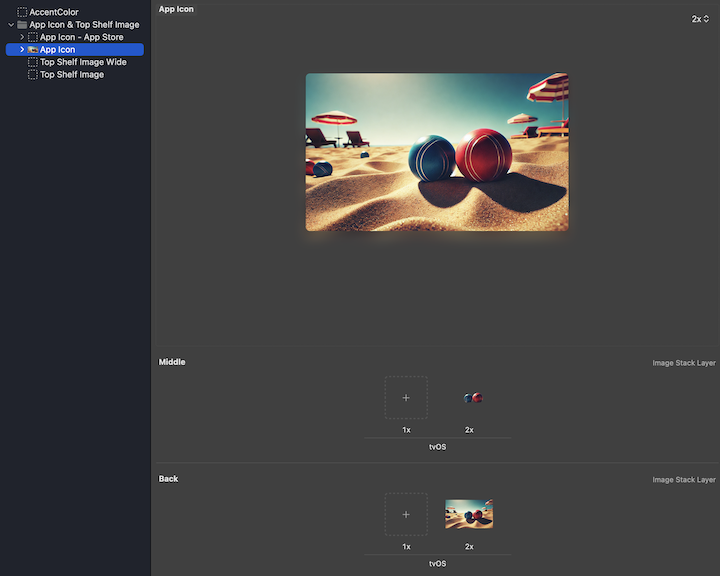This screenshot has width=720, height=576.
Task: Select Top Shelf Image Wide in the list
Action: click(83, 62)
